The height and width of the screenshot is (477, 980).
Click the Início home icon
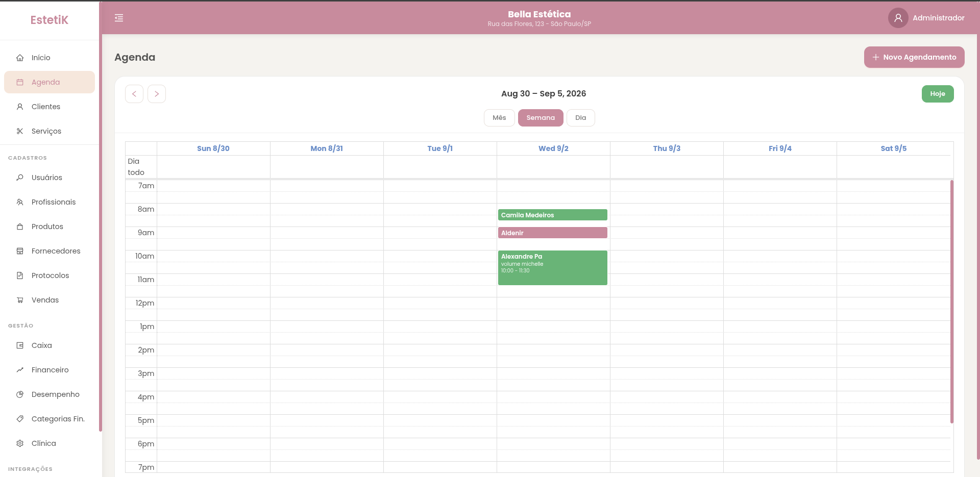click(x=20, y=58)
